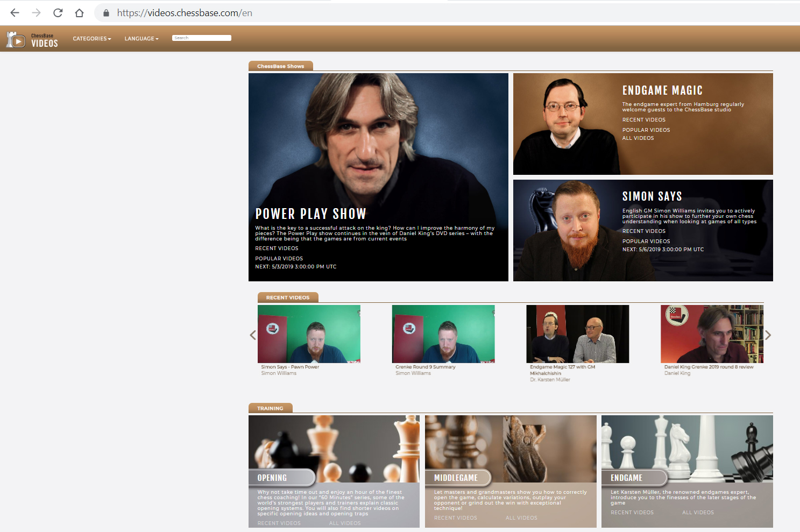This screenshot has height=532, width=800.
Task: Click the Search input field
Action: click(202, 38)
